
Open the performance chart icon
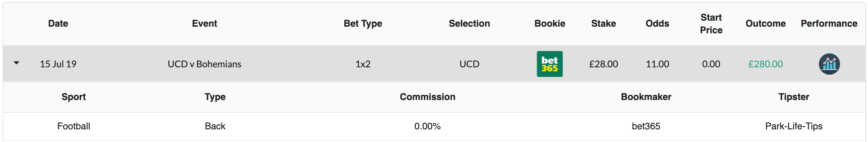829,64
